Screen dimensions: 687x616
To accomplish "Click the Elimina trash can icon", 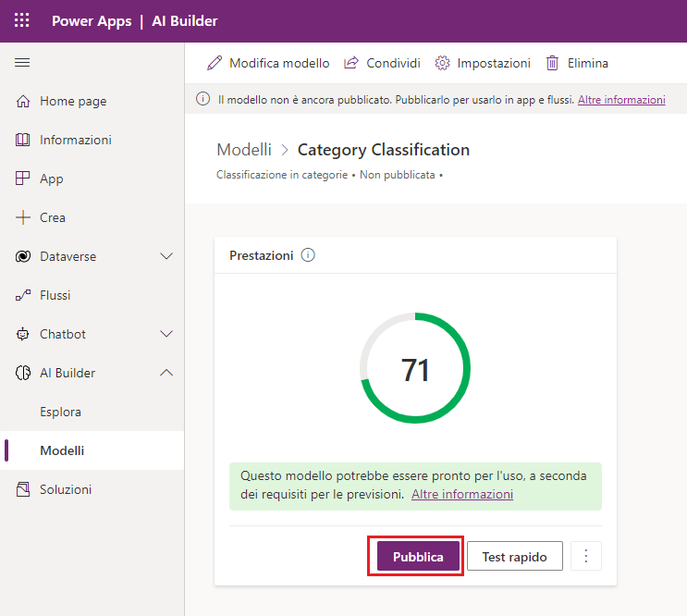I will point(552,63).
